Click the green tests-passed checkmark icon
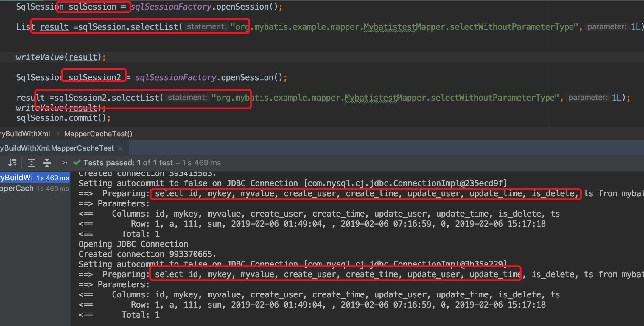Viewport: 644px width, 326px height. click(77, 162)
